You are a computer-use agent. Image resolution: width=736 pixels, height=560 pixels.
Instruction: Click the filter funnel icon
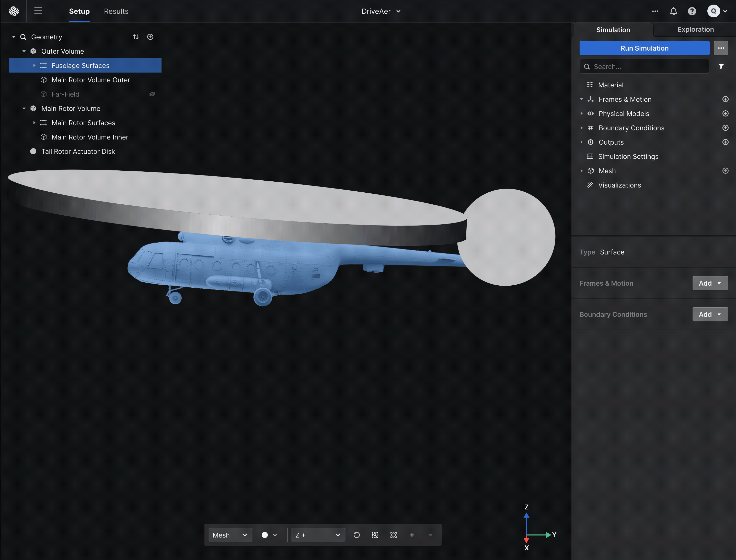[721, 66]
